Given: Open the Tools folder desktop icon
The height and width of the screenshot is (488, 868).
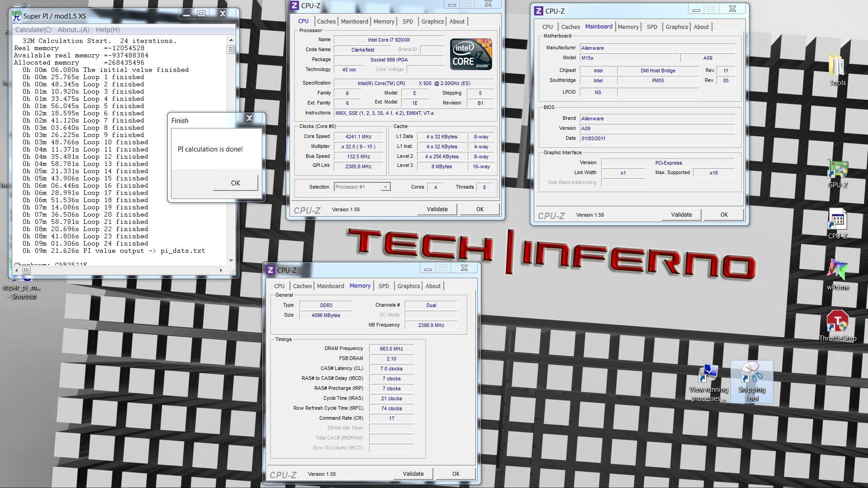Looking at the screenshot, I should click(837, 70).
